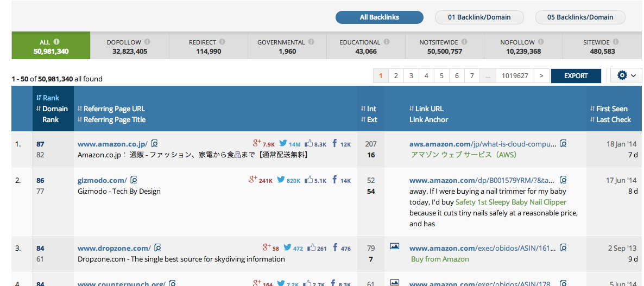Open the info icon beside DOFOLLOW
The width and height of the screenshot is (644, 286).
tap(147, 42)
